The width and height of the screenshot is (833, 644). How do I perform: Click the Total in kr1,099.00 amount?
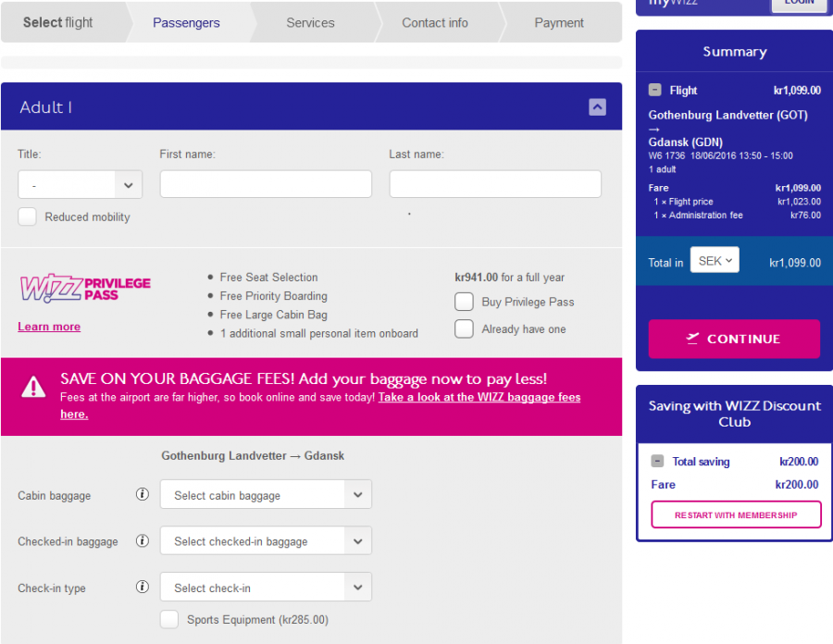click(x=795, y=263)
